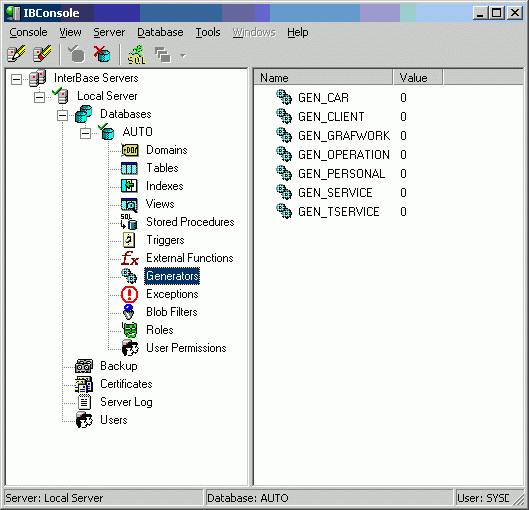The height and width of the screenshot is (510, 529).
Task: Click the External Functions fx icon
Action: point(130,258)
